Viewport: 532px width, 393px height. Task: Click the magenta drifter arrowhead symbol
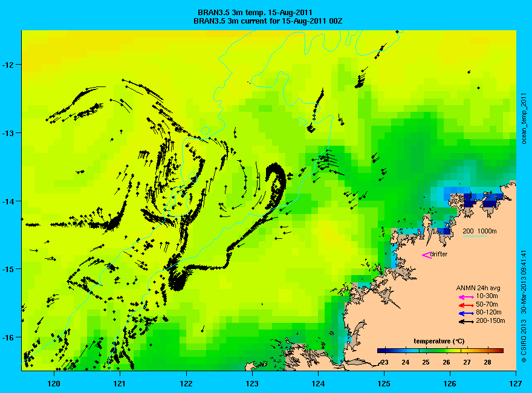click(x=426, y=255)
